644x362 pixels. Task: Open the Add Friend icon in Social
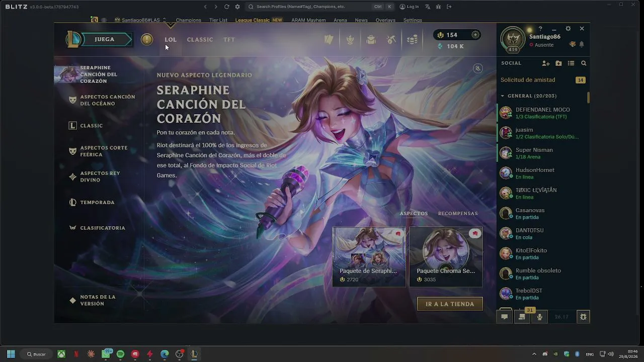tap(546, 63)
